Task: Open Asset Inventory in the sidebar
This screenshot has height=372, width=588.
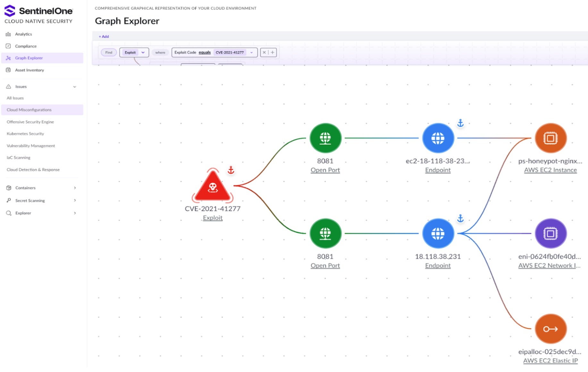Action: (29, 70)
